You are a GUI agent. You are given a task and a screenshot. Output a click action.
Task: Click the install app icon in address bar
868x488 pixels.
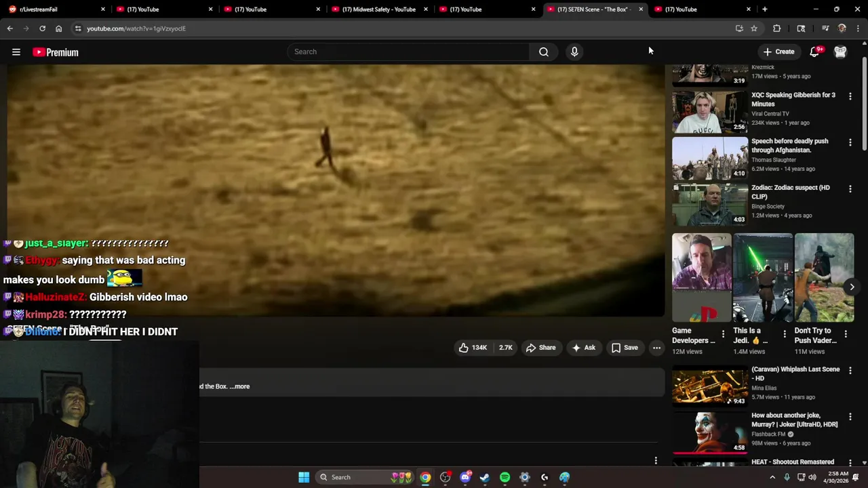[739, 28]
